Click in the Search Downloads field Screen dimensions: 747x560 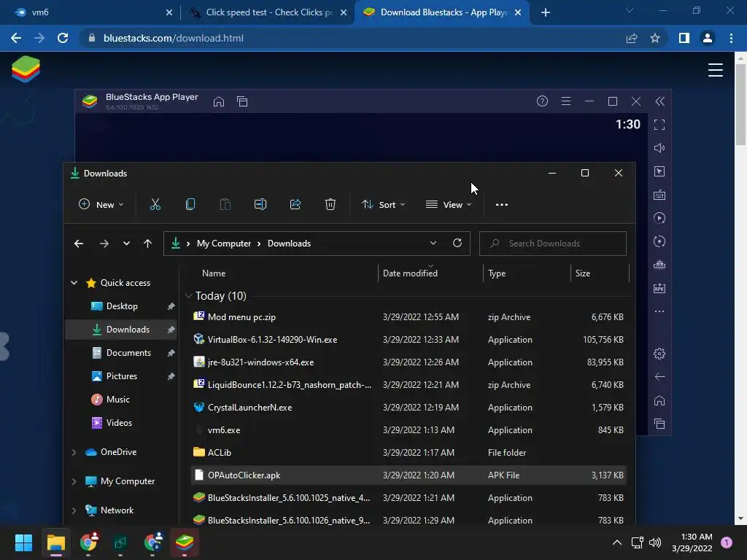(553, 244)
